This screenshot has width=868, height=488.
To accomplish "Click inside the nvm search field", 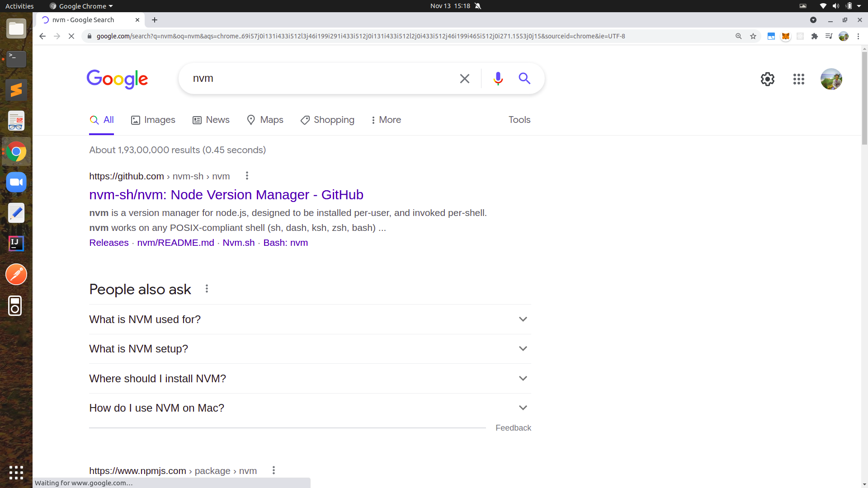I will pyautogui.click(x=316, y=79).
